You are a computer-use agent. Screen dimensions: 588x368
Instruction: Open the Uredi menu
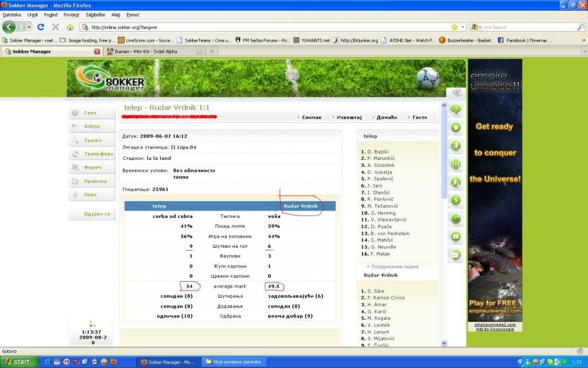coord(33,14)
